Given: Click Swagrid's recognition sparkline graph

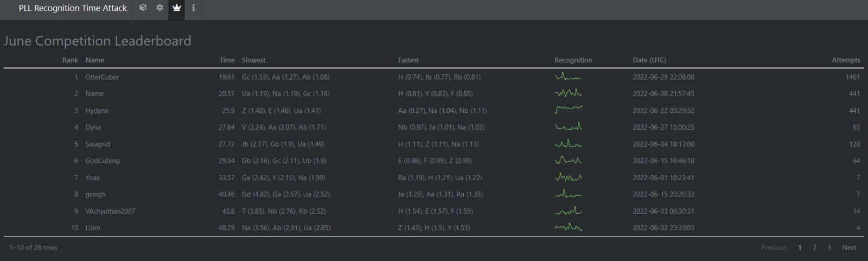Looking at the screenshot, I should point(568,143).
